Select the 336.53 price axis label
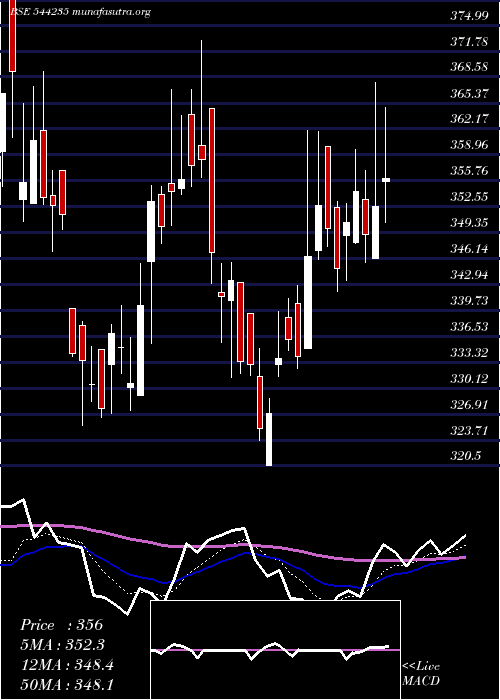The height and width of the screenshot is (700, 500). [x=469, y=327]
